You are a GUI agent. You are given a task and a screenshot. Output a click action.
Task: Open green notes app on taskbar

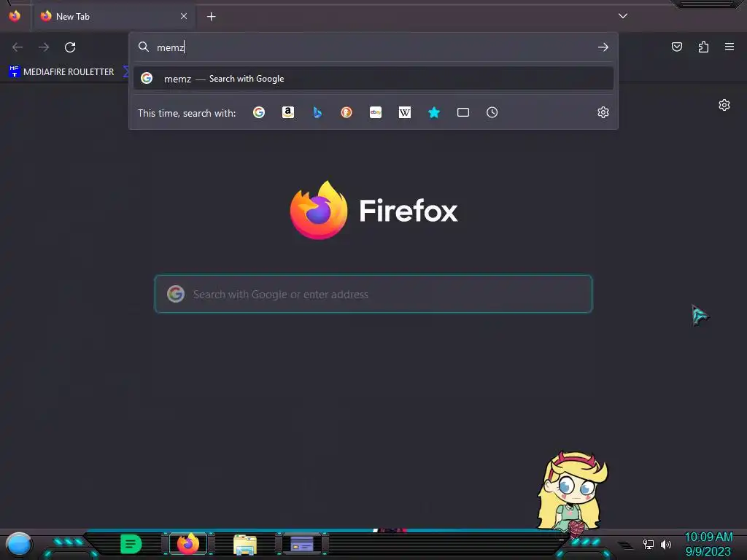coord(131,544)
